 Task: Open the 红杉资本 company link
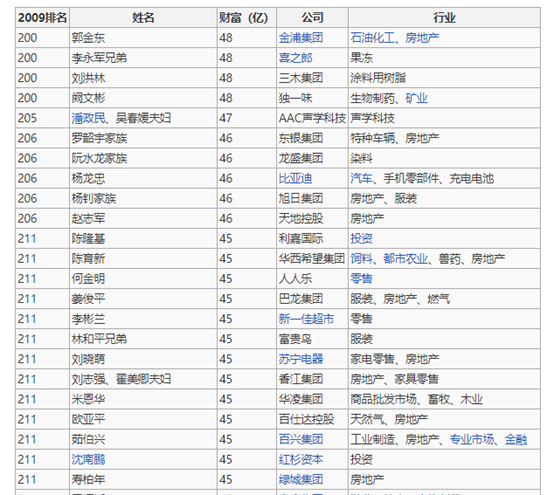(301, 460)
